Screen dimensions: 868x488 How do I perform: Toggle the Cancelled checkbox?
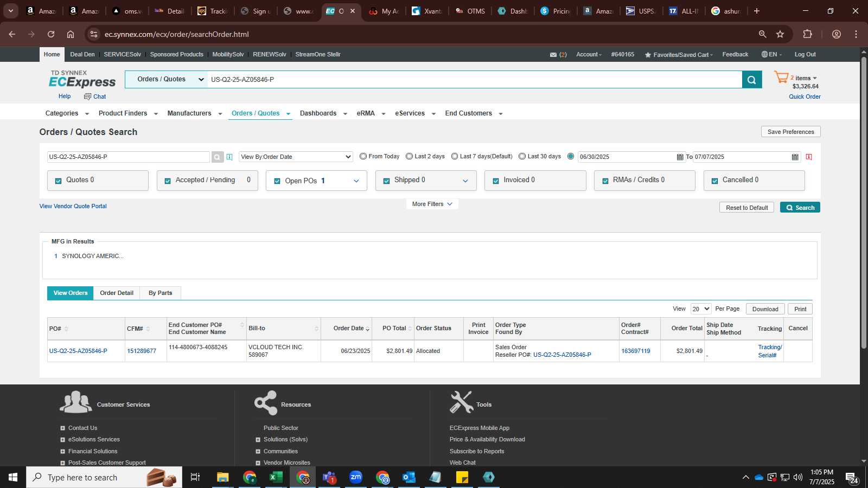coord(715,181)
